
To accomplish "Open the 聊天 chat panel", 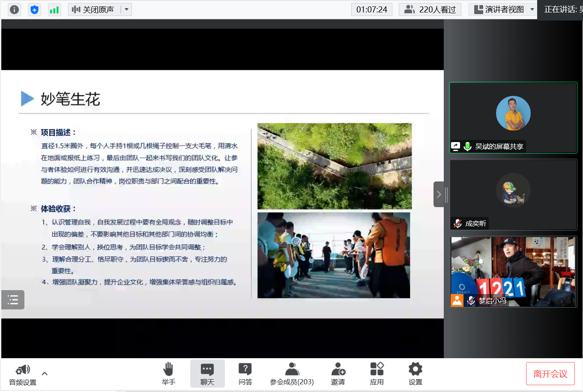I will (207, 373).
